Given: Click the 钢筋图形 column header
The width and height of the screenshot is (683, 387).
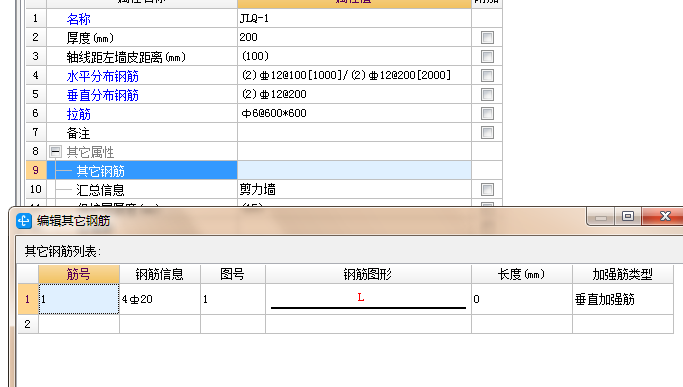Looking at the screenshot, I should click(369, 274).
